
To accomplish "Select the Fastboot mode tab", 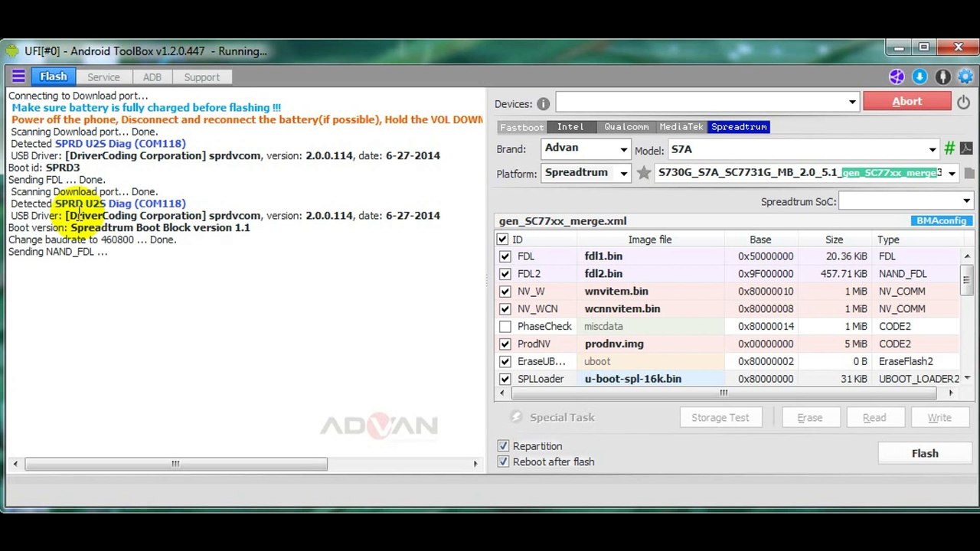I will pos(522,127).
